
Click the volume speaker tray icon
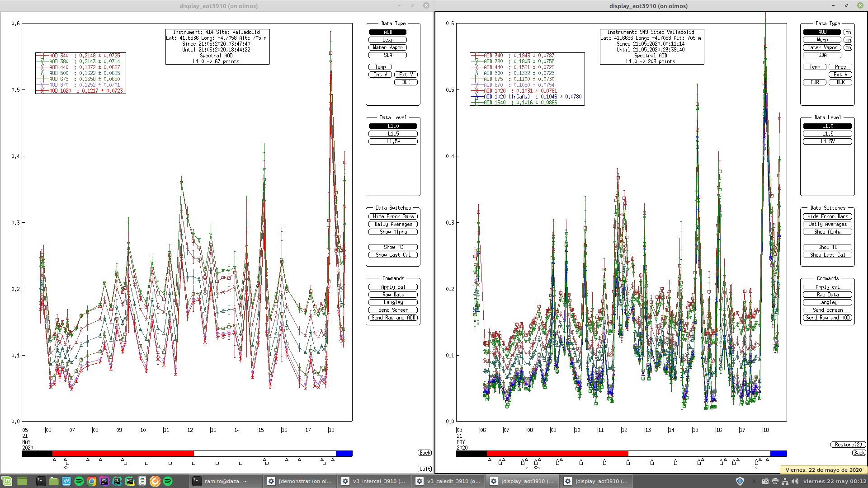(795, 481)
